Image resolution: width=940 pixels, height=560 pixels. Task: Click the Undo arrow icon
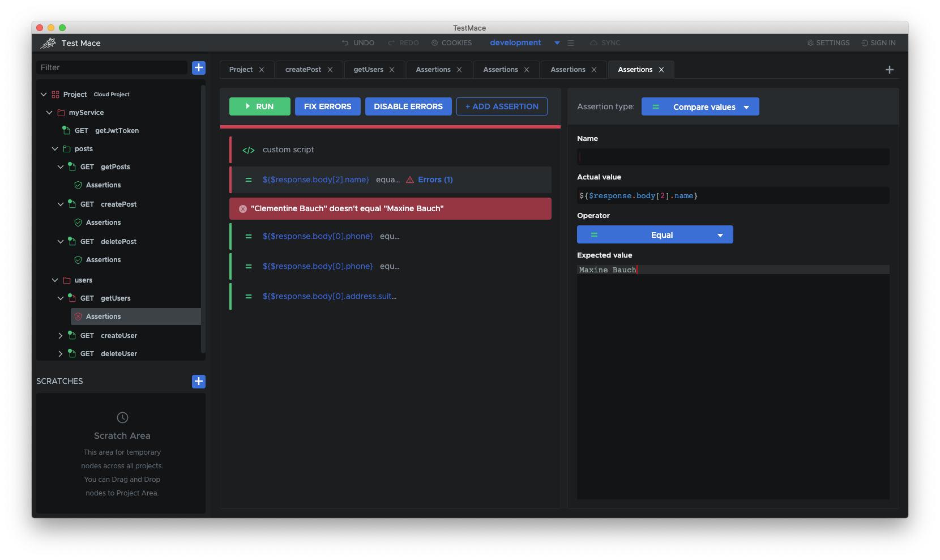(x=345, y=43)
